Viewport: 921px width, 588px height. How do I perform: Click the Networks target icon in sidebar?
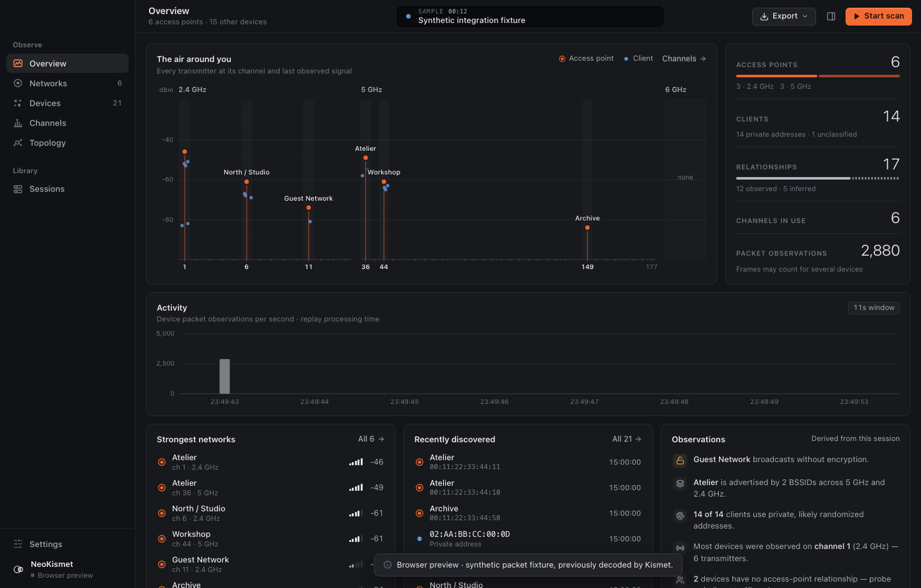(18, 83)
